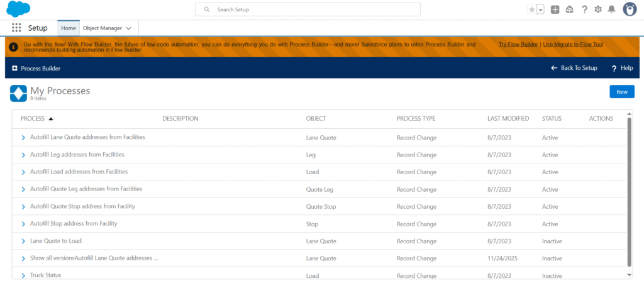Open the Global Actions plus icon
Screen dimensions: 644x293
point(555,9)
